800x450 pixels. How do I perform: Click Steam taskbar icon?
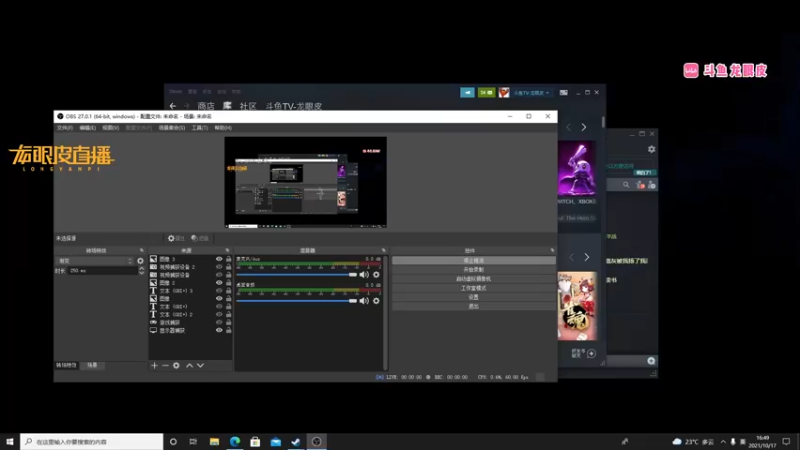[x=296, y=441]
